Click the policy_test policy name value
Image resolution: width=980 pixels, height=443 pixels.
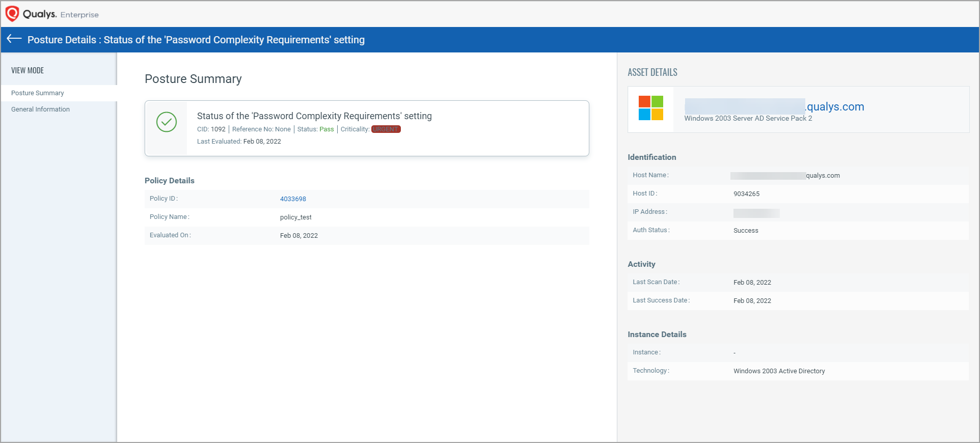(x=296, y=217)
